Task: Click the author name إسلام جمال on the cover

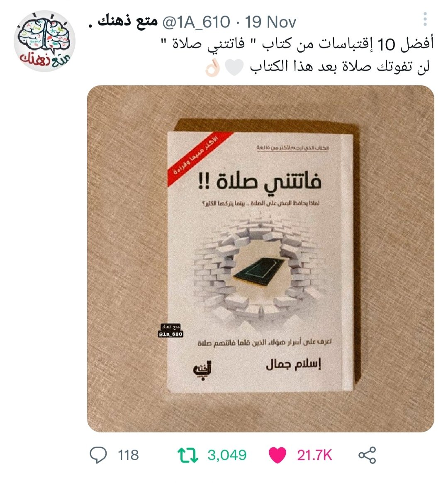Action: (x=293, y=364)
